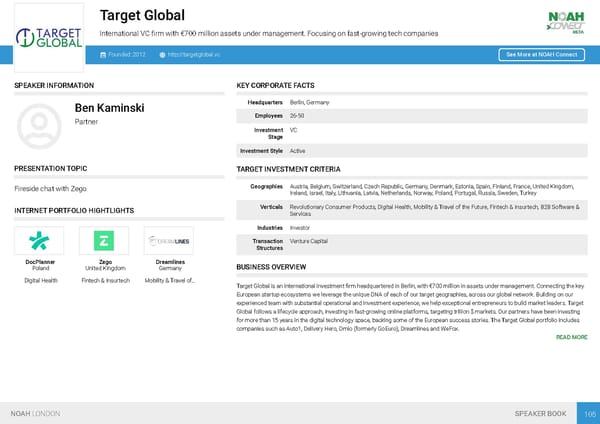Image resolution: width=600 pixels, height=424 pixels.
Task: Click the NOAH Connect beta logo
Action: point(567,22)
